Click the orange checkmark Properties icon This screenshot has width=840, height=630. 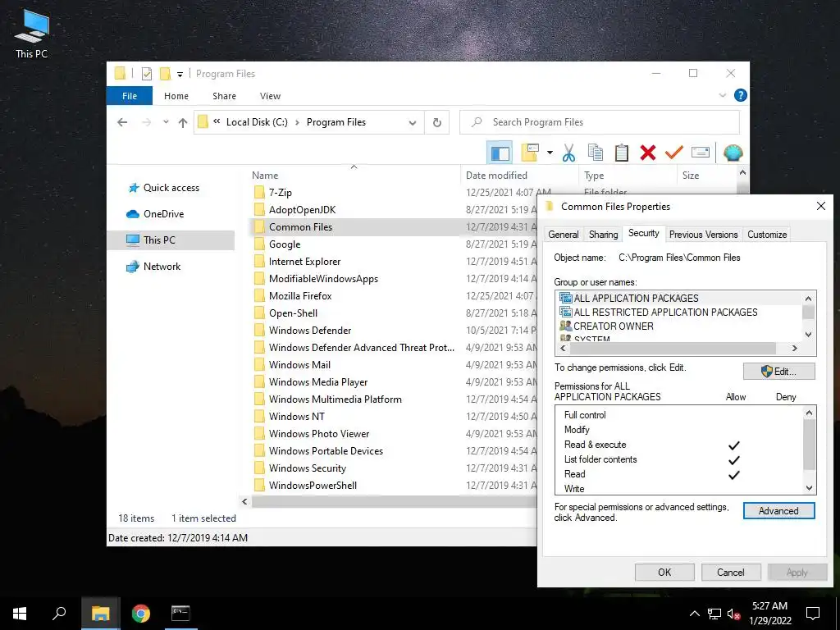(x=674, y=153)
